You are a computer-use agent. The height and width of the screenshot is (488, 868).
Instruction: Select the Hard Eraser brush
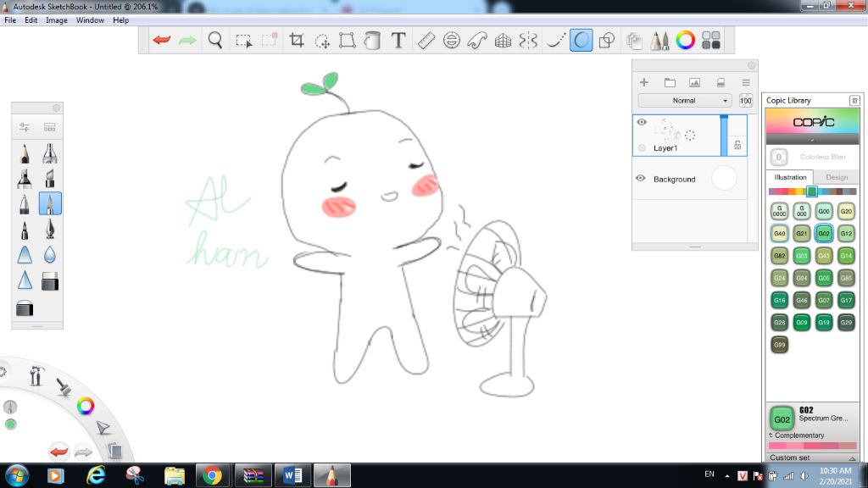point(50,282)
